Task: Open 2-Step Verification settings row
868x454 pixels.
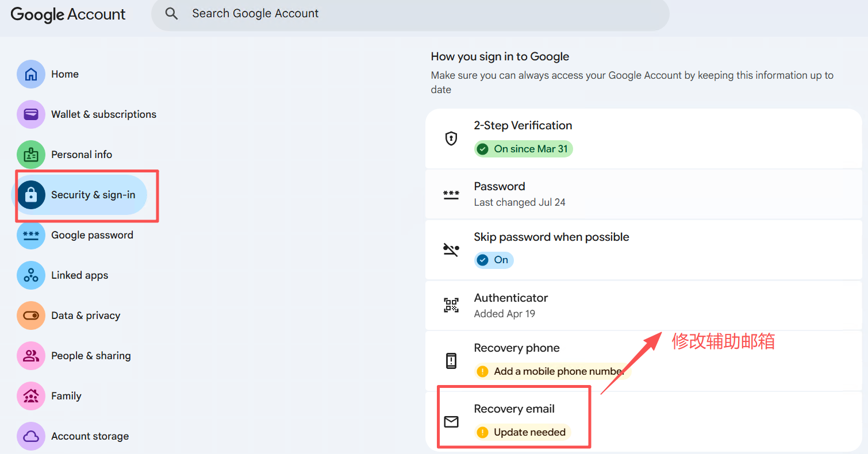Action: coord(644,138)
